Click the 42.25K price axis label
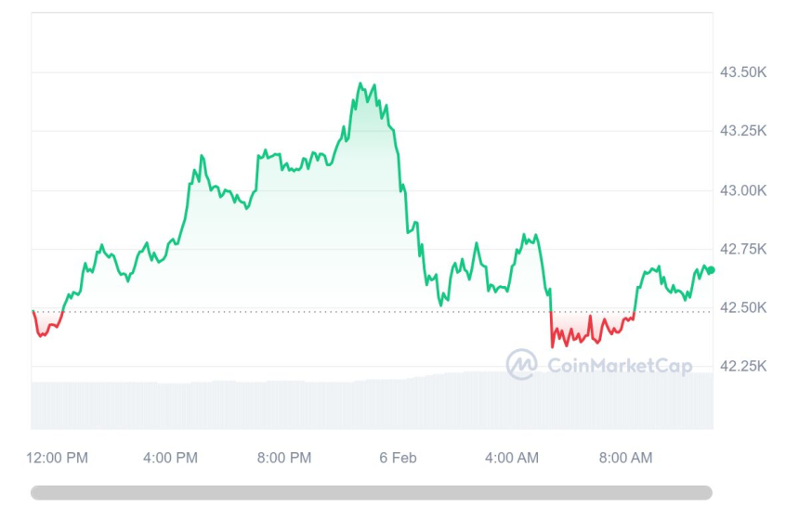Screen dimensions: 799x532 click(743, 366)
